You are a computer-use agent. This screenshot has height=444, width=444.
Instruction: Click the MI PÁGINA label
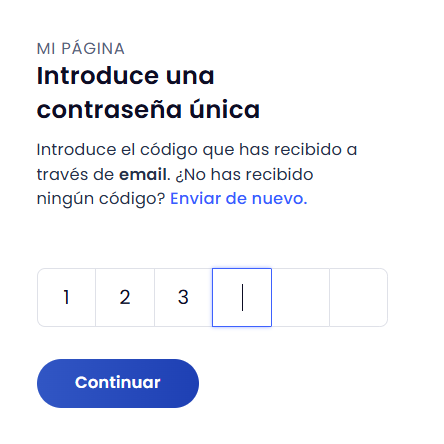coord(81,49)
